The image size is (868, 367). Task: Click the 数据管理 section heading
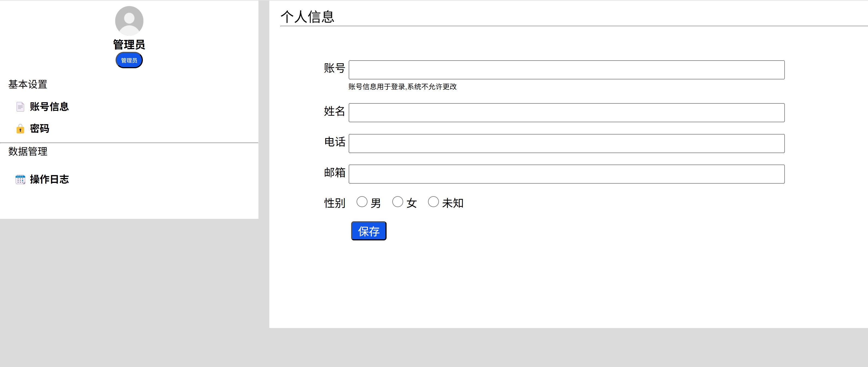[28, 151]
